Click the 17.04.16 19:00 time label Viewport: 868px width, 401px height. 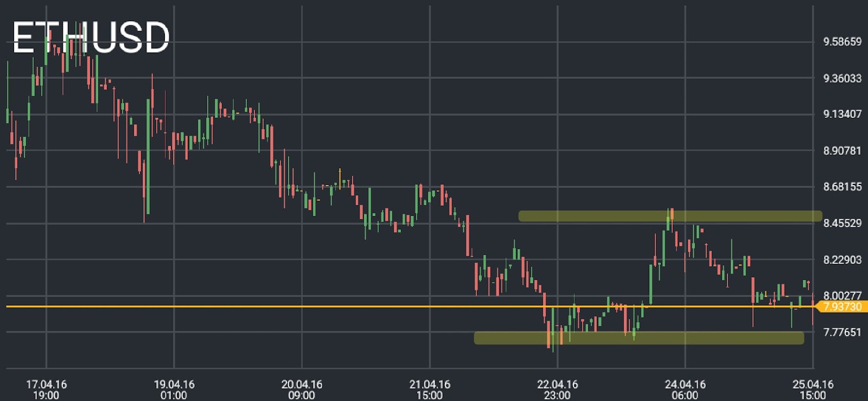[46, 390]
